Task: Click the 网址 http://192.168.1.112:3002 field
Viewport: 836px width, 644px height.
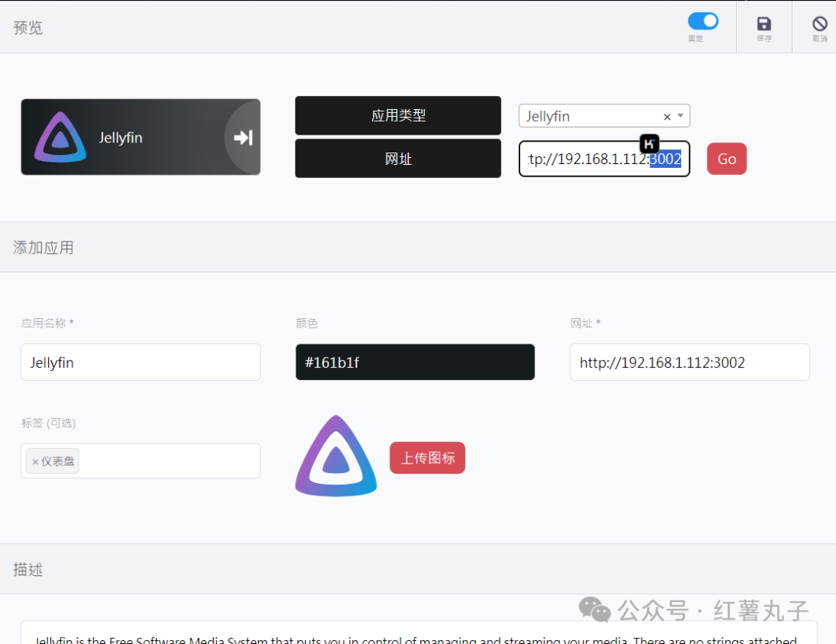Action: tap(690, 362)
